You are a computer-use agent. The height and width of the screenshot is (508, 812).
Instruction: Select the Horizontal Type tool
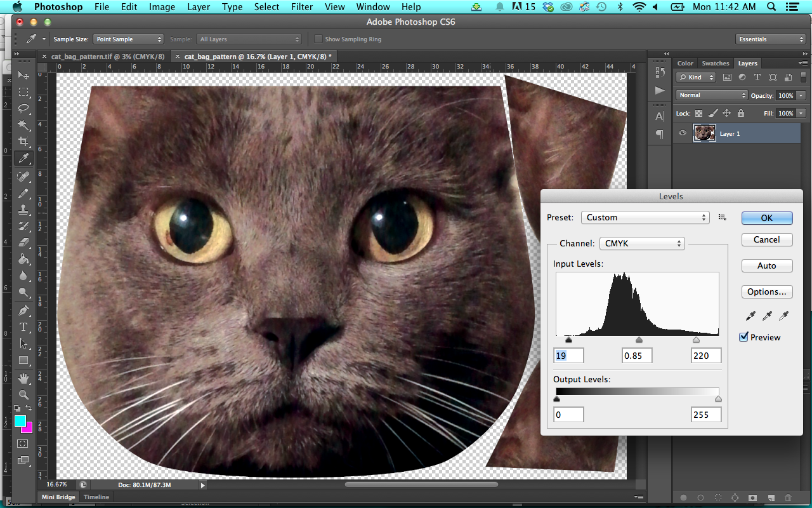click(23, 327)
